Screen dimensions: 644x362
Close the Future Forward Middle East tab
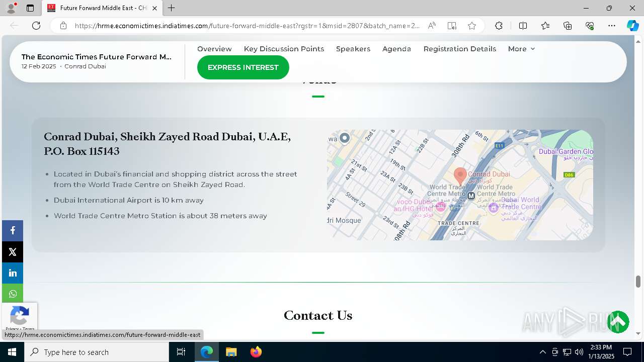(x=154, y=8)
